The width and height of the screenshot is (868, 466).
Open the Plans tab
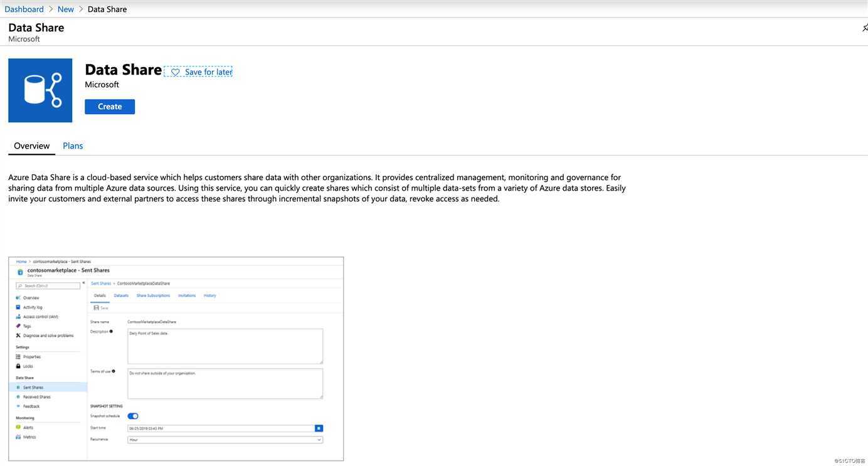click(x=73, y=146)
